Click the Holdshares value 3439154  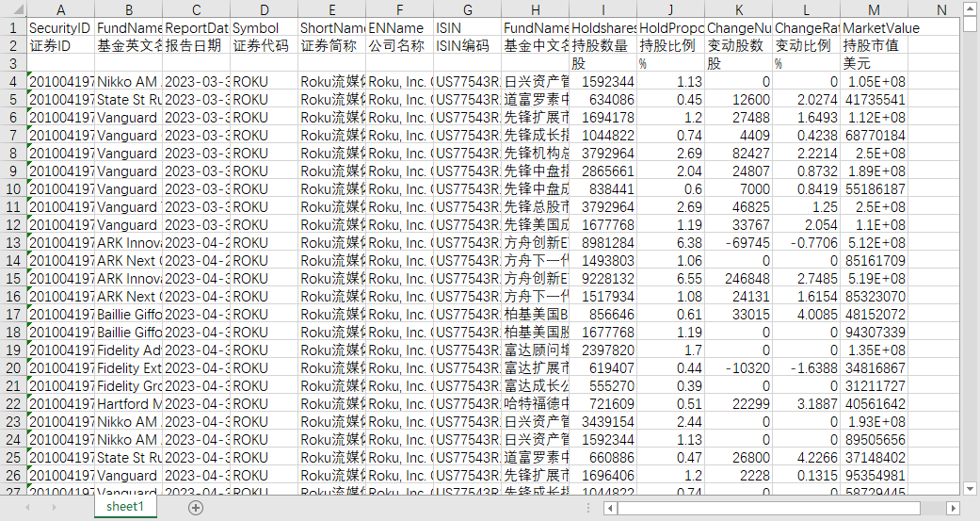tap(603, 421)
